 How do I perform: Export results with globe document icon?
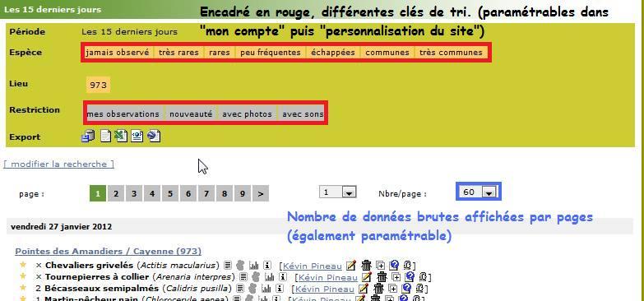154,136
